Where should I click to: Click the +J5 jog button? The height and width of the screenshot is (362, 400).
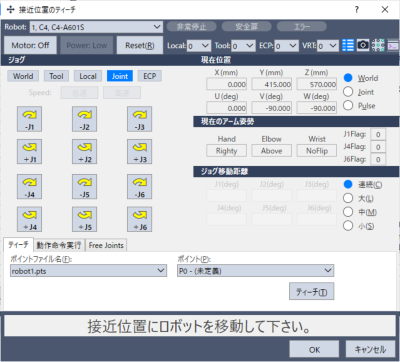(x=85, y=219)
